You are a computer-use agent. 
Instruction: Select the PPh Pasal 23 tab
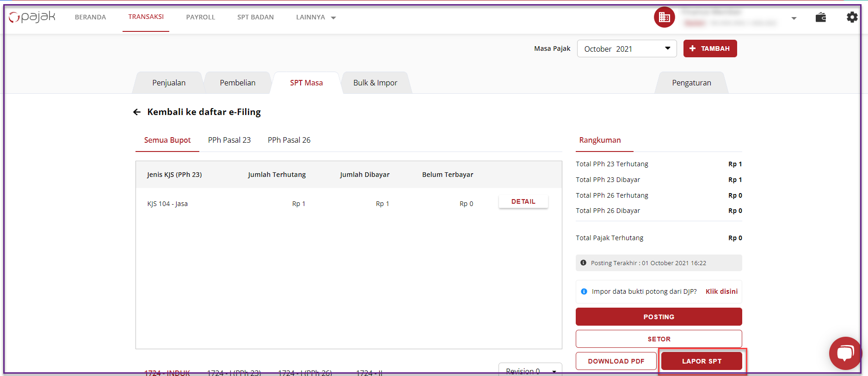(229, 140)
